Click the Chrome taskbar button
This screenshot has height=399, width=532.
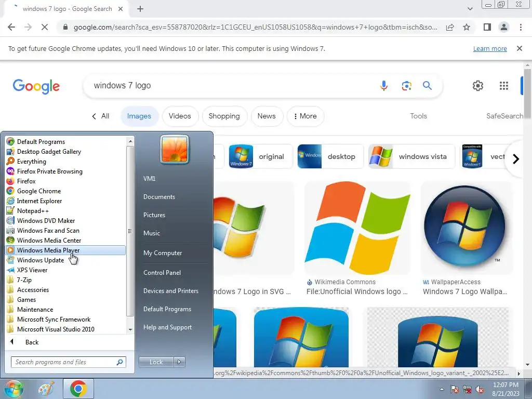78,389
